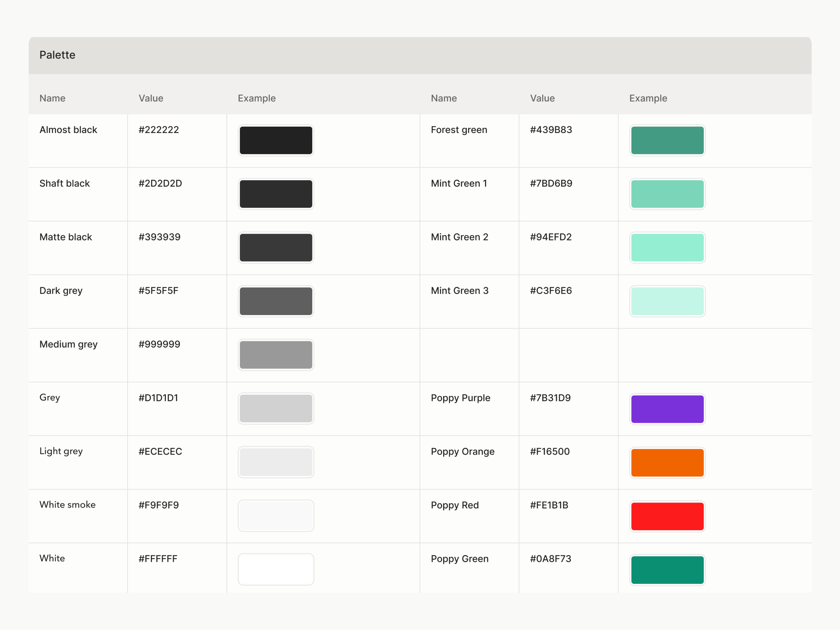Click the Matte black example swatch
840x630 pixels.
[x=276, y=247]
